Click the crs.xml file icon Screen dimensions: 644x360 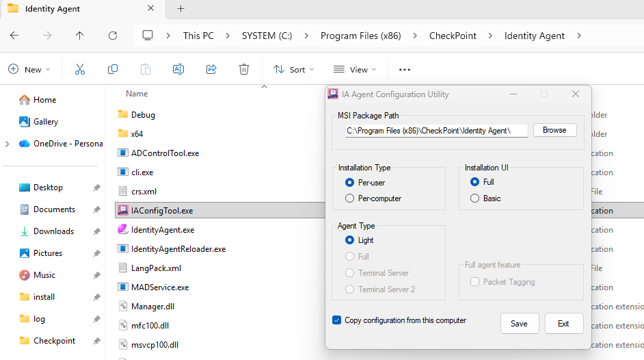(122, 191)
